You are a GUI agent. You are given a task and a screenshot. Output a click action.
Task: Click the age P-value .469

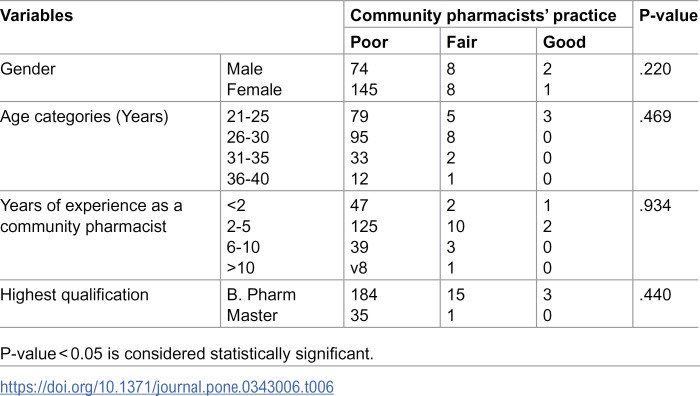[x=655, y=117]
